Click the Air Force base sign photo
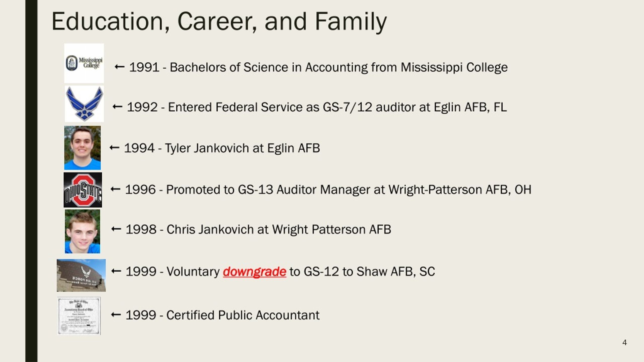The height and width of the screenshot is (362, 644). pos(81,275)
